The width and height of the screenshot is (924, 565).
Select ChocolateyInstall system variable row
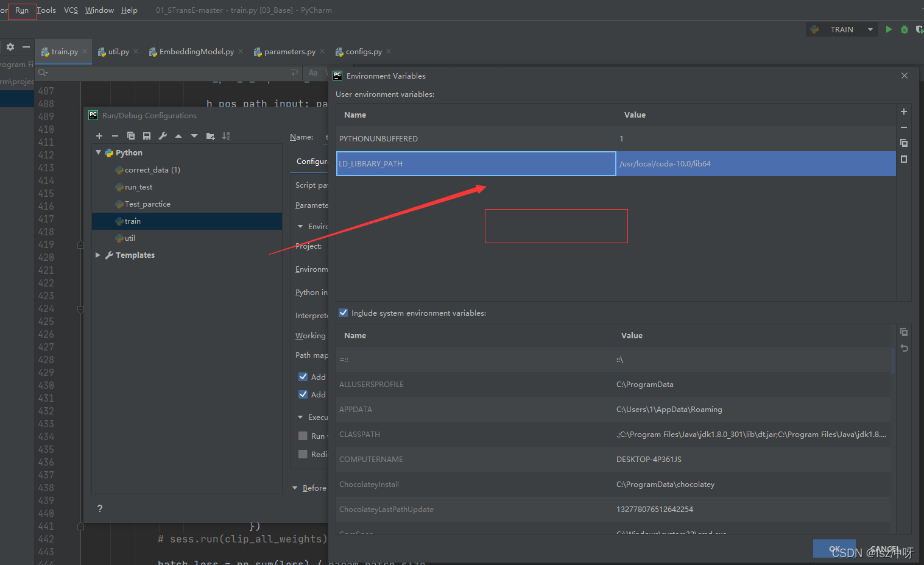point(613,485)
